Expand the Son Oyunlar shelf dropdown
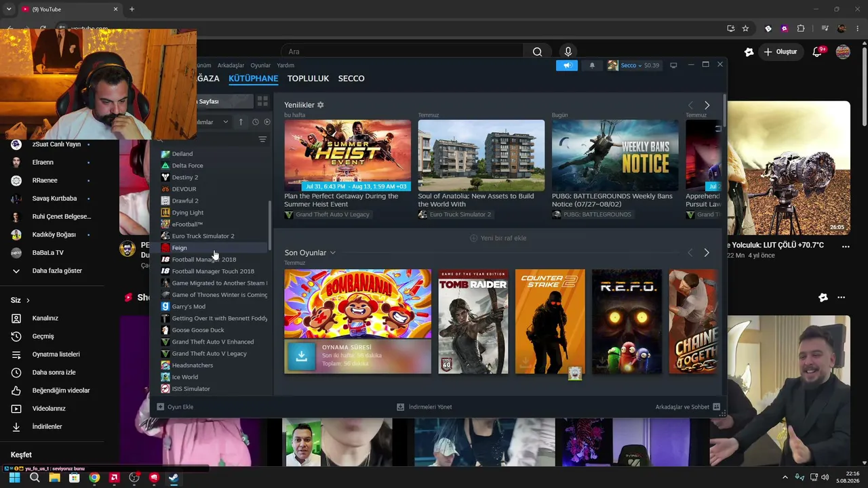Screen dimensions: 868x488 [332, 253]
